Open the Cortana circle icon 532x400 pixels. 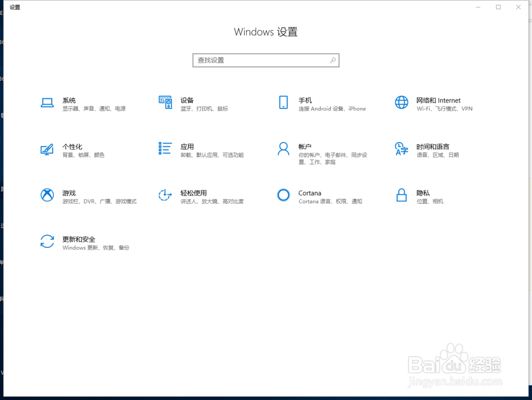tap(284, 195)
